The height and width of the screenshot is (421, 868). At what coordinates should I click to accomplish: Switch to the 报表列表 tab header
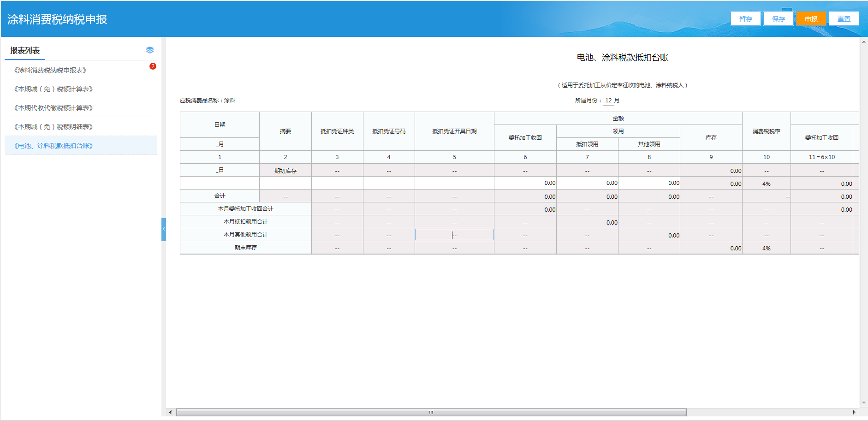click(25, 51)
